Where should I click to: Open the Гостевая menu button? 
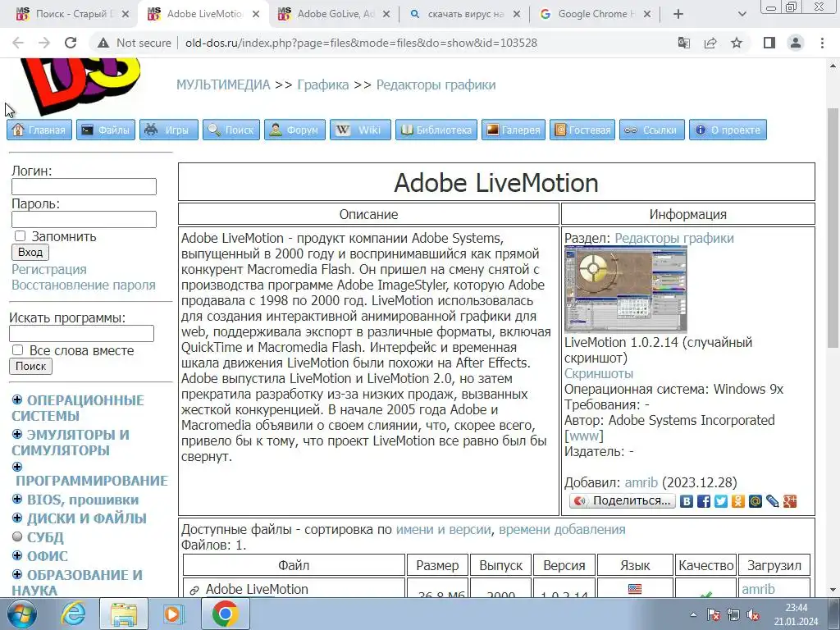pyautogui.click(x=582, y=130)
